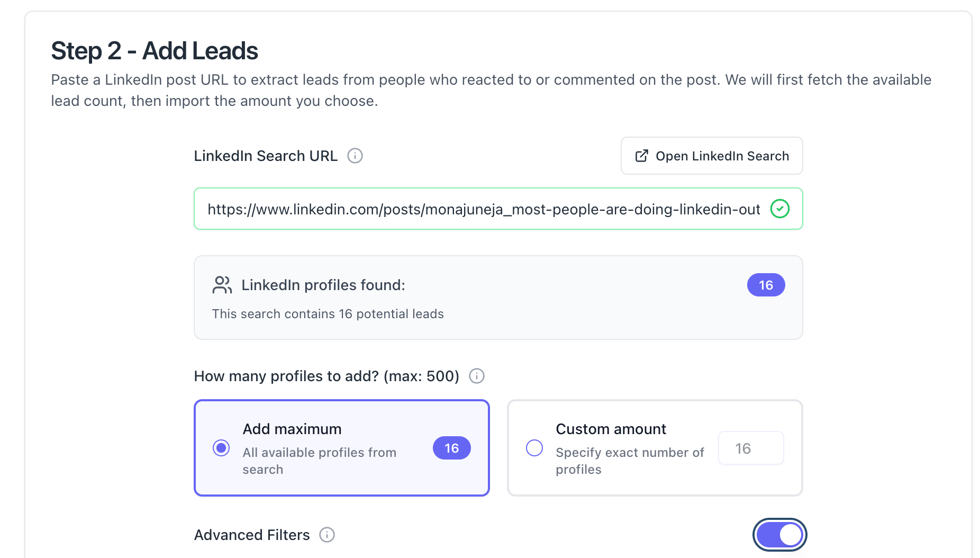Image resolution: width=980 pixels, height=558 pixels.
Task: Select the Add maximum radio button
Action: pyautogui.click(x=221, y=448)
